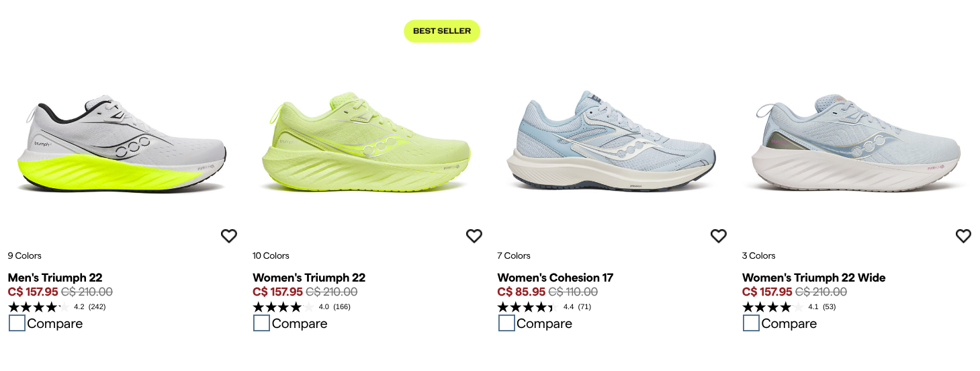The height and width of the screenshot is (371, 980).
Task: View 4.4 star rating of Women's Cohesion 17
Action: pyautogui.click(x=544, y=307)
